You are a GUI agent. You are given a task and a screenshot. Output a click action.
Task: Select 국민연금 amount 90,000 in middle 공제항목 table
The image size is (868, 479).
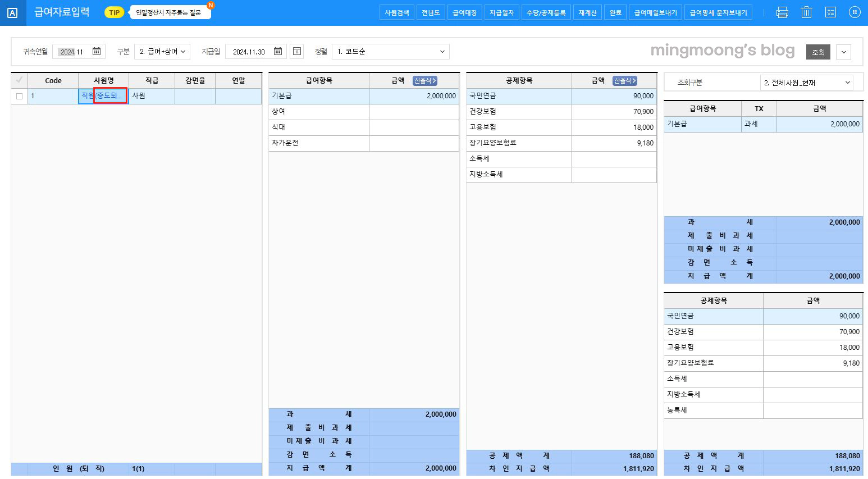[614, 96]
